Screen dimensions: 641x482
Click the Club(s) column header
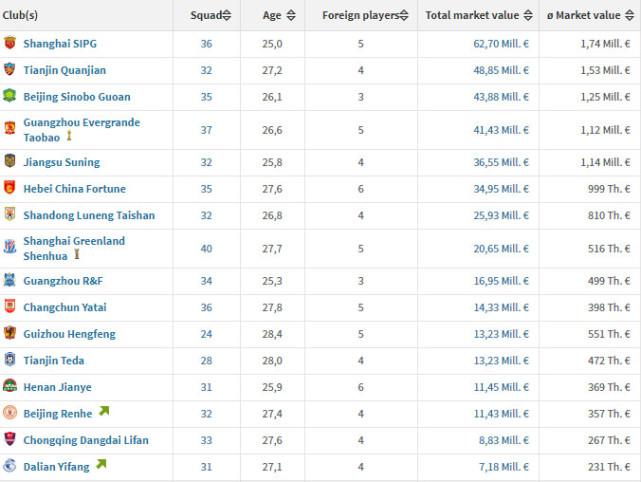[20, 15]
